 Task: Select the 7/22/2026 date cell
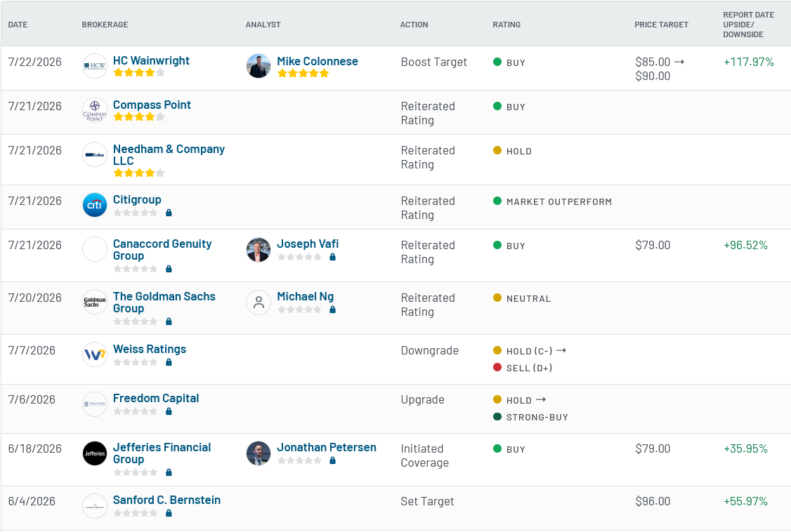pyautogui.click(x=35, y=62)
